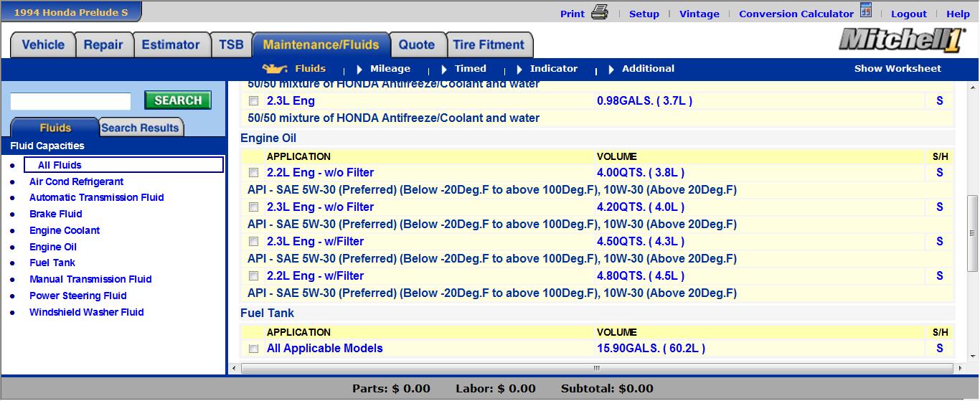Click the 15.90GALS. ( 60.2L ) volume value
The width and height of the screenshot is (980, 401).
[x=651, y=349]
